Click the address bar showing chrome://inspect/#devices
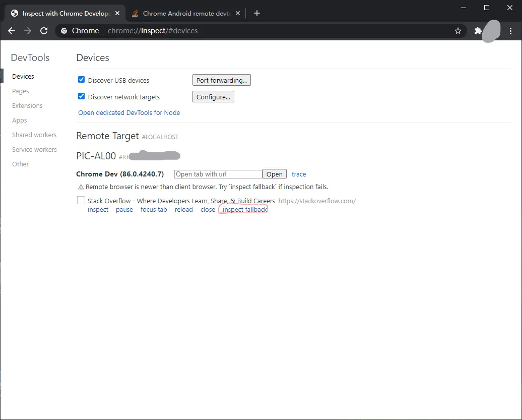Image resolution: width=522 pixels, height=420 pixels. [259, 31]
